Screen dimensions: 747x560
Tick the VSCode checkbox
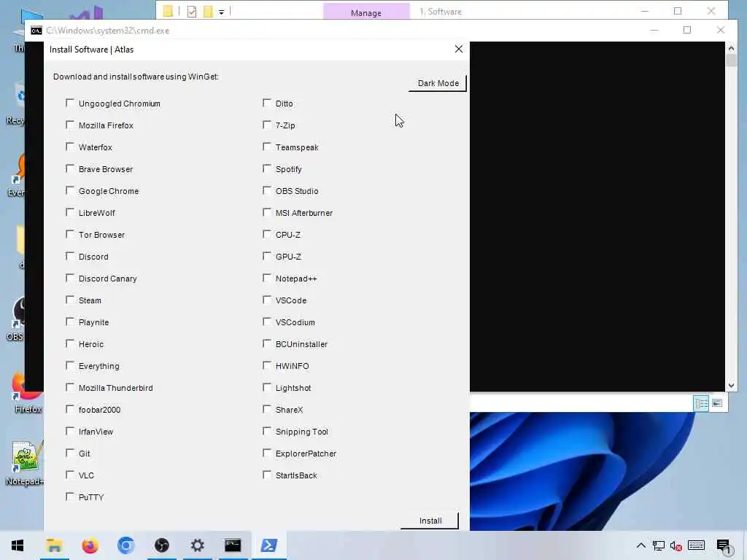tap(267, 300)
